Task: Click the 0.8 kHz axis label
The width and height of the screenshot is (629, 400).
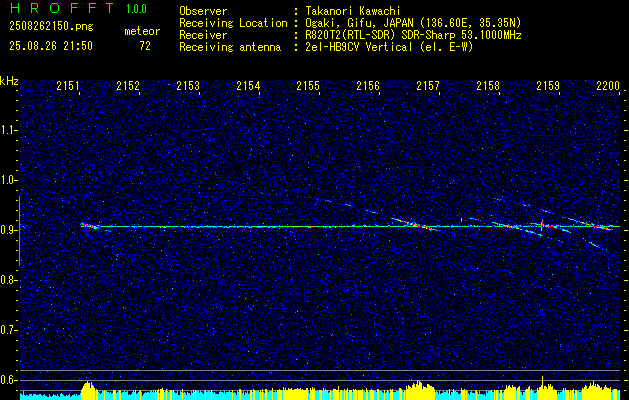Action: click(x=9, y=280)
